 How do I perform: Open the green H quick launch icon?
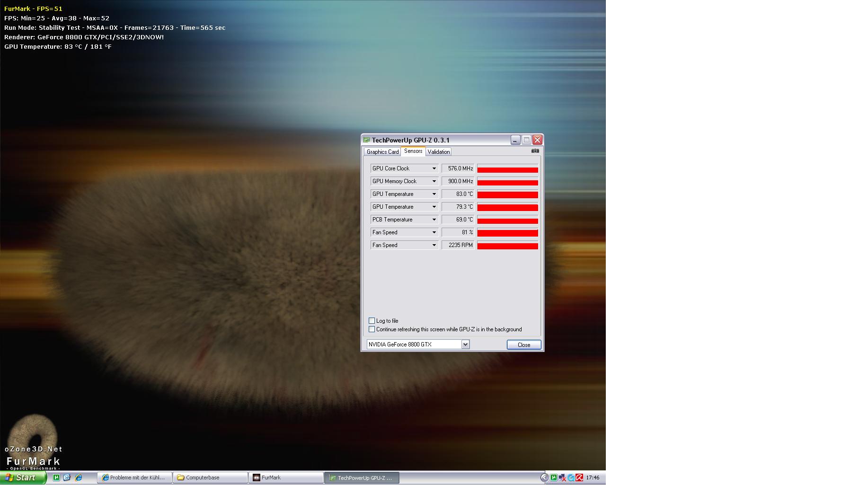pyautogui.click(x=56, y=477)
